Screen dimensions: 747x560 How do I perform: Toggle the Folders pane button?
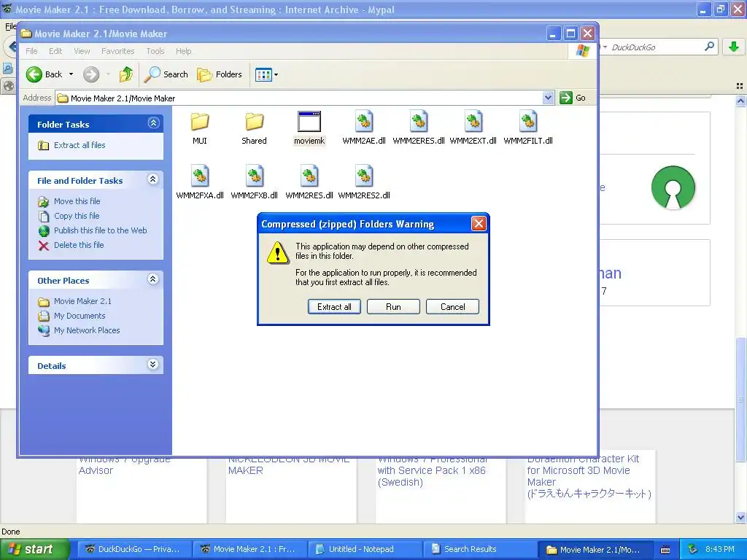tap(220, 74)
